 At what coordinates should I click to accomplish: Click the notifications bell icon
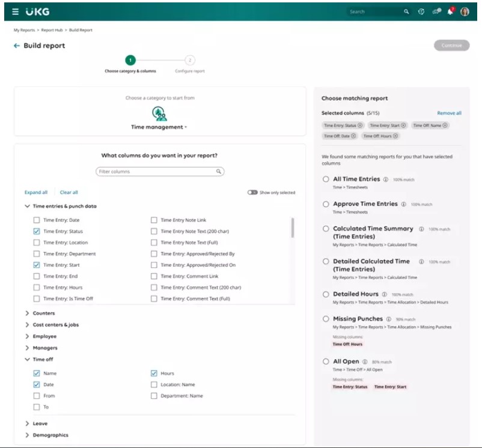[x=450, y=11]
